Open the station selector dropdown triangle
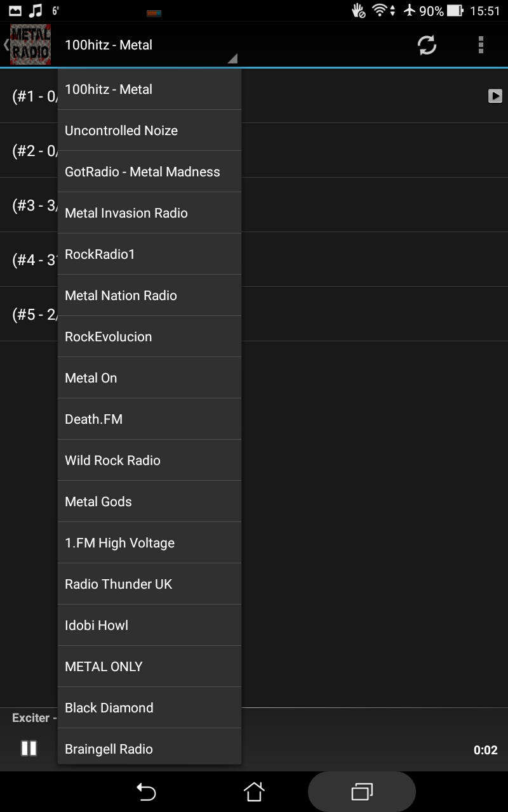Image resolution: width=508 pixels, height=812 pixels. click(x=232, y=58)
